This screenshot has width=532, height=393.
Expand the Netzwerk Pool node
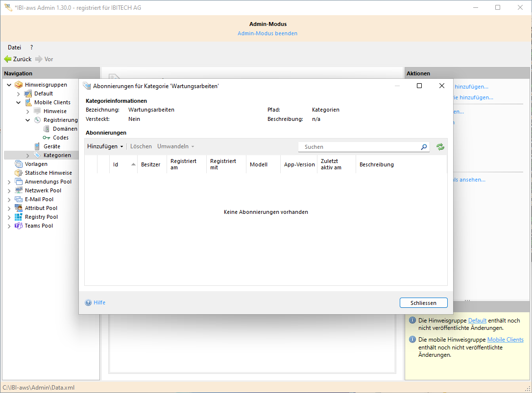point(9,191)
